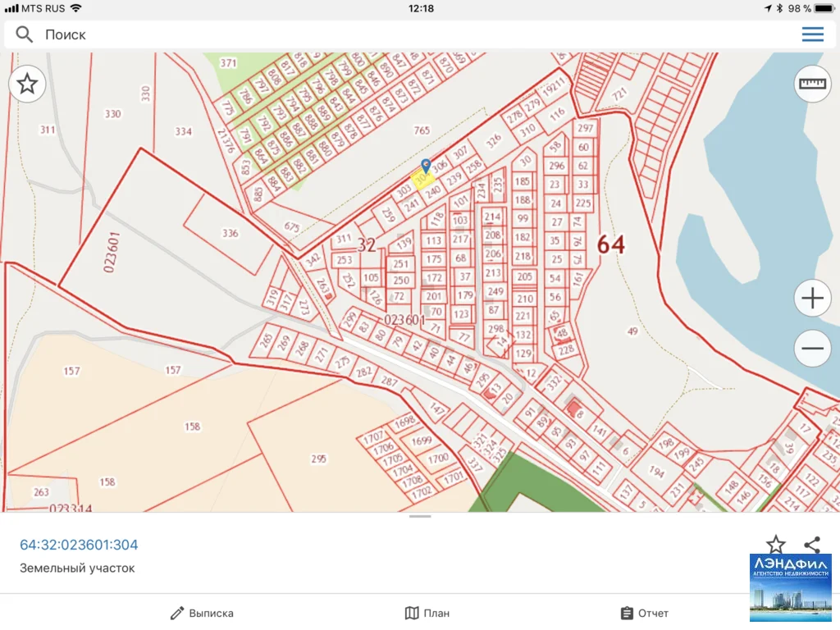Select parcel 297 on the map
840x630 pixels.
point(585,128)
